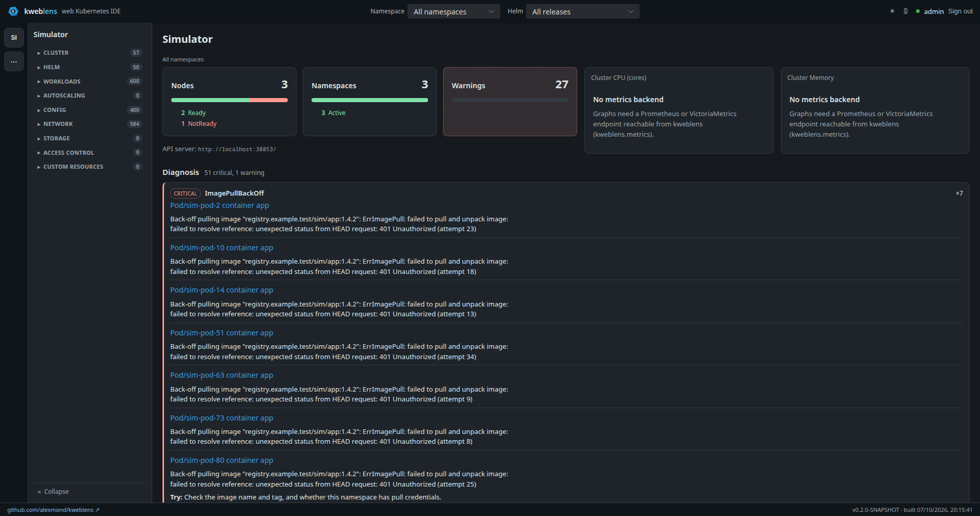Expand the CLUSTER section
This screenshot has width=980, height=516.
pyautogui.click(x=90, y=53)
